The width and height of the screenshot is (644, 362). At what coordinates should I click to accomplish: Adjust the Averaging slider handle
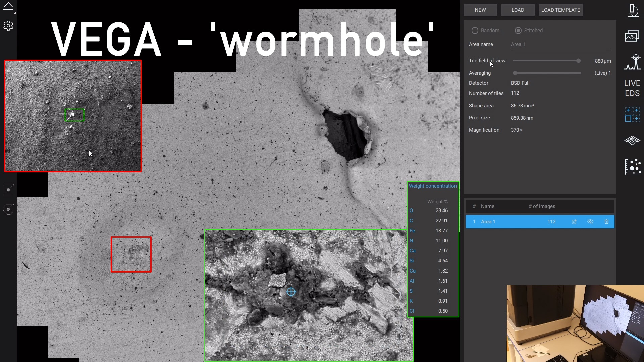click(x=515, y=73)
